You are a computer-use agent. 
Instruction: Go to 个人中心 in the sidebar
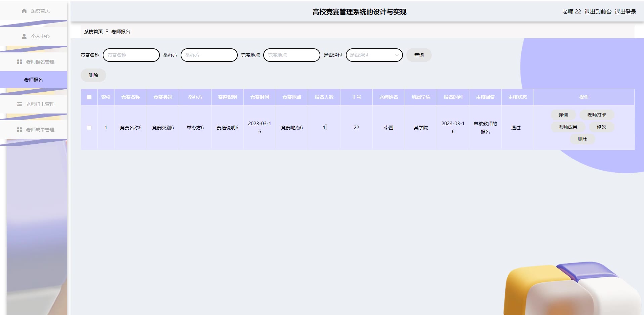coord(34,36)
